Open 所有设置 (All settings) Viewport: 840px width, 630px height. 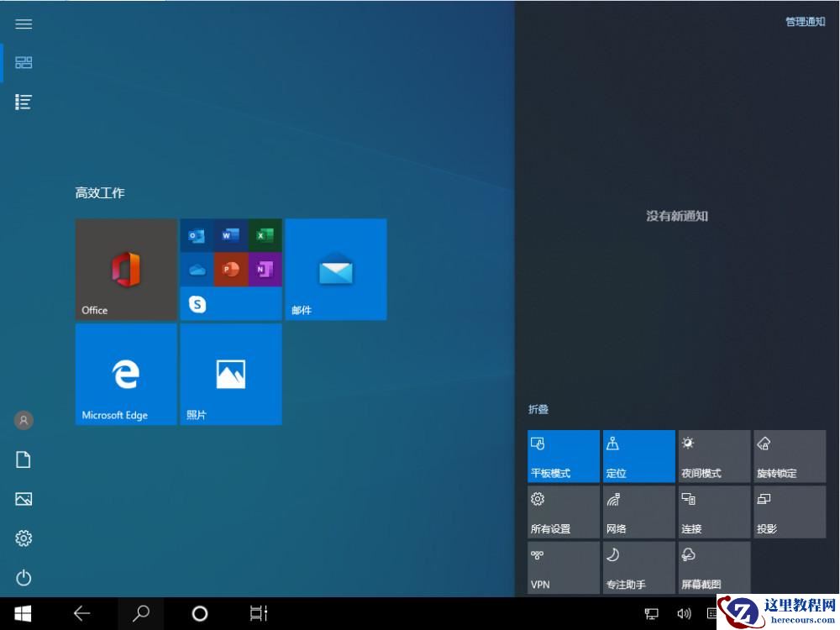coord(563,512)
